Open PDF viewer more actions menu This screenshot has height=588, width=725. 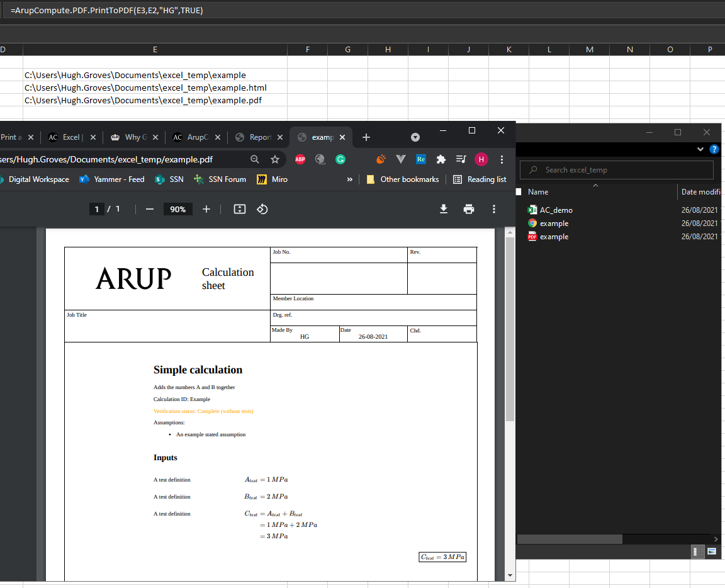[494, 209]
